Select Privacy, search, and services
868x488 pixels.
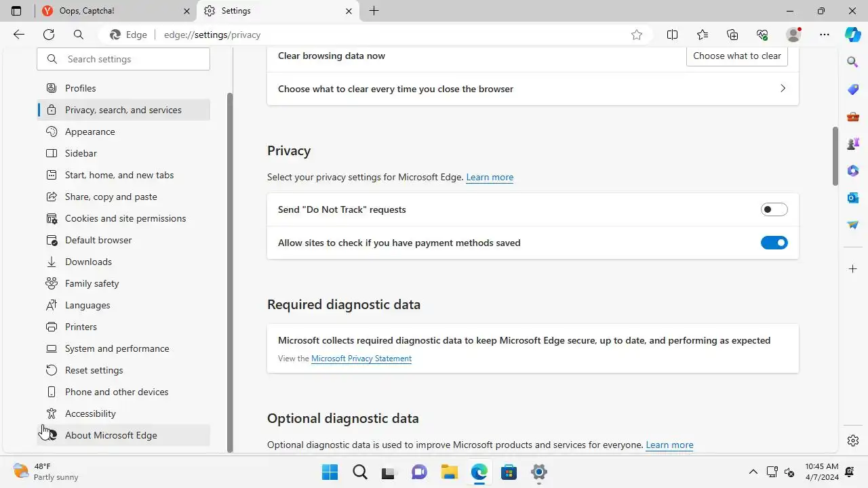point(123,110)
